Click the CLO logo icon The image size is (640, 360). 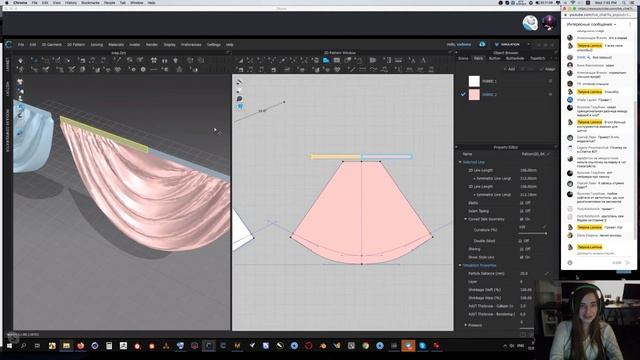click(x=9, y=44)
